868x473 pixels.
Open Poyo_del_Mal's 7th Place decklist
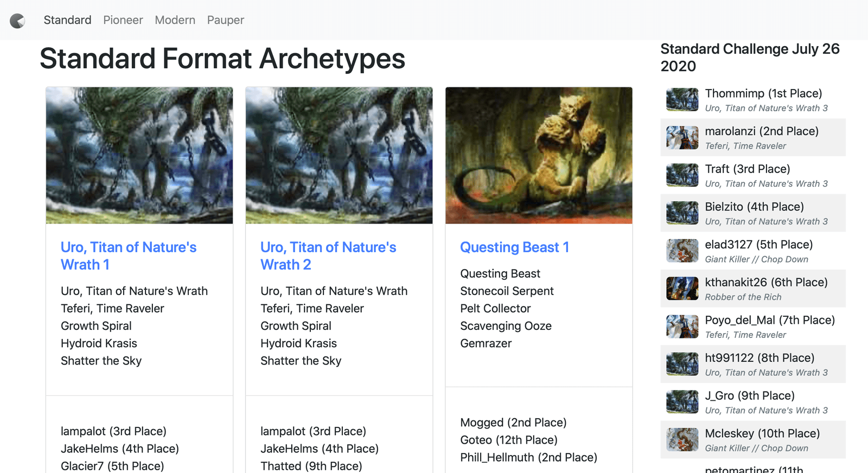[769, 320]
